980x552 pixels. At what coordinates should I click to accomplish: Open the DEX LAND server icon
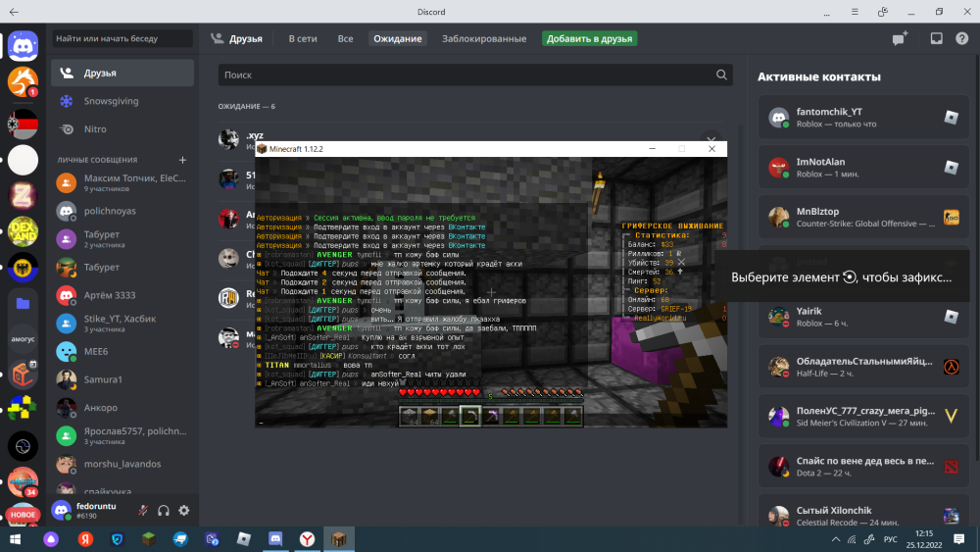pos(24,232)
